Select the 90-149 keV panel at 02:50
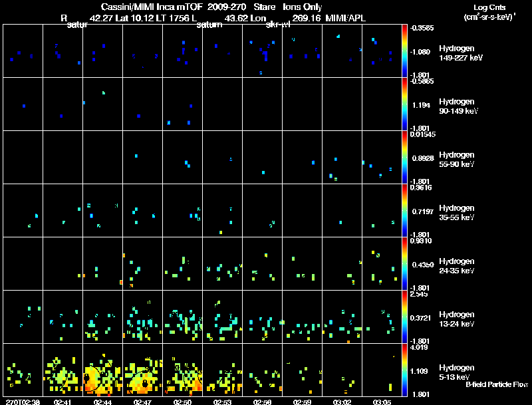Viewport: 532px width, 405px height. 182,104
